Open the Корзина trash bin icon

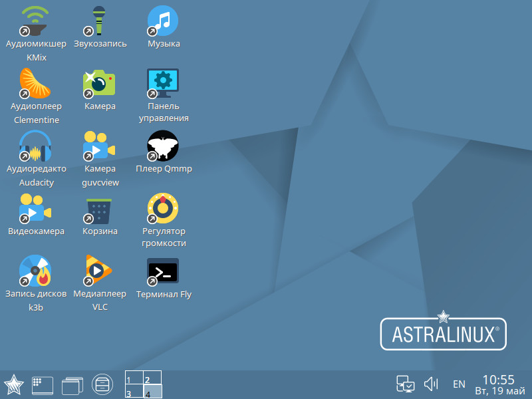(99, 211)
